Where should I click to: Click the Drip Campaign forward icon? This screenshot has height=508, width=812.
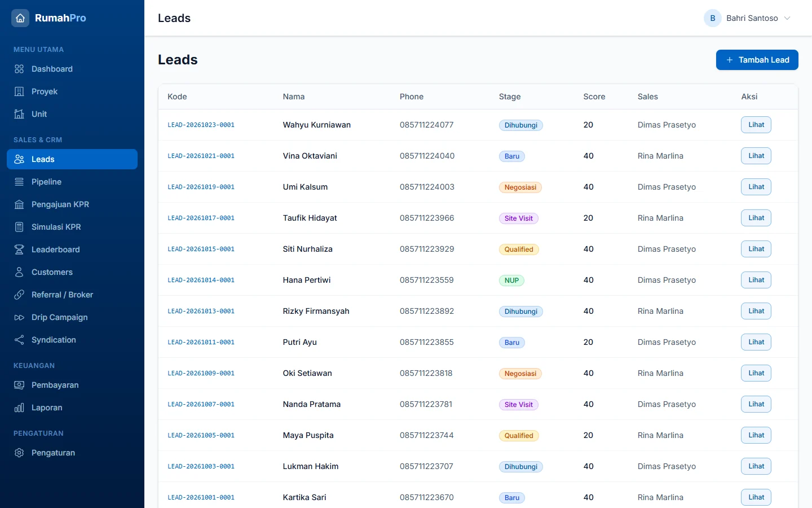[19, 317]
